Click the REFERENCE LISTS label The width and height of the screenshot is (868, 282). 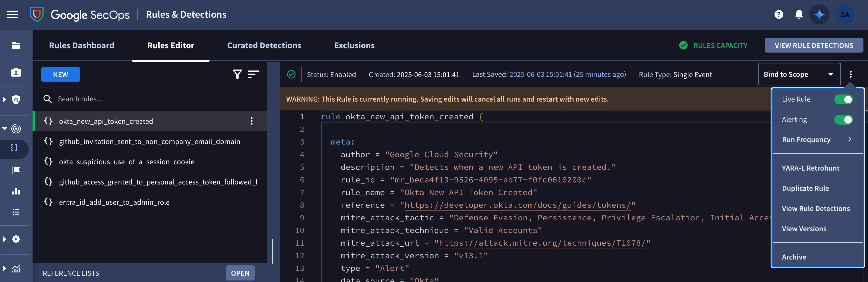pyautogui.click(x=71, y=273)
